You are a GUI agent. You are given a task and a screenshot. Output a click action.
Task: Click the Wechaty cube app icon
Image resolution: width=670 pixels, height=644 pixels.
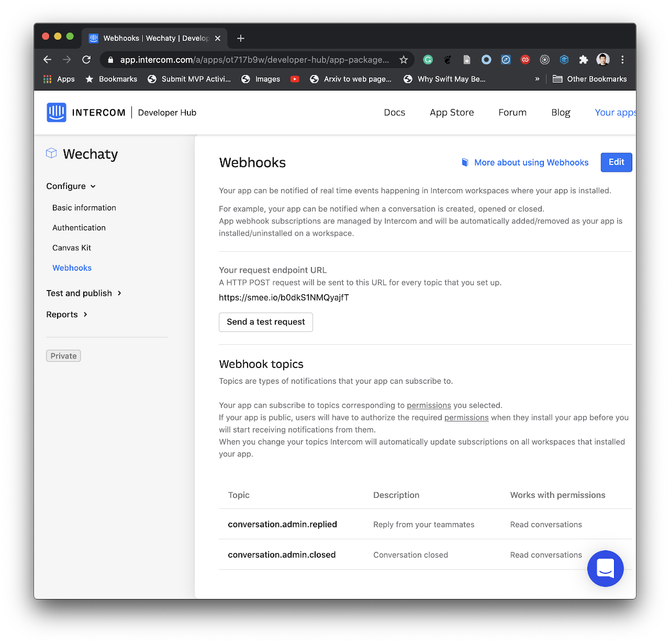[x=51, y=153]
